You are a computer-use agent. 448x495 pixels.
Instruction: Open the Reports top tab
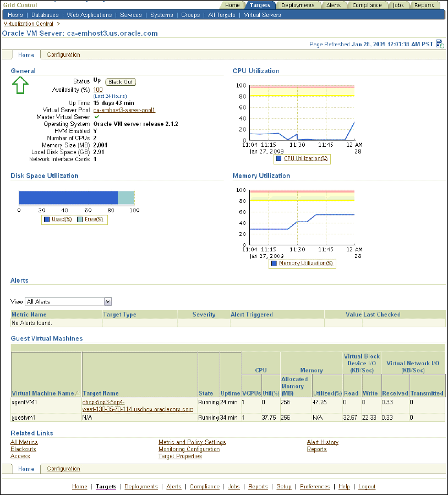coord(424,5)
